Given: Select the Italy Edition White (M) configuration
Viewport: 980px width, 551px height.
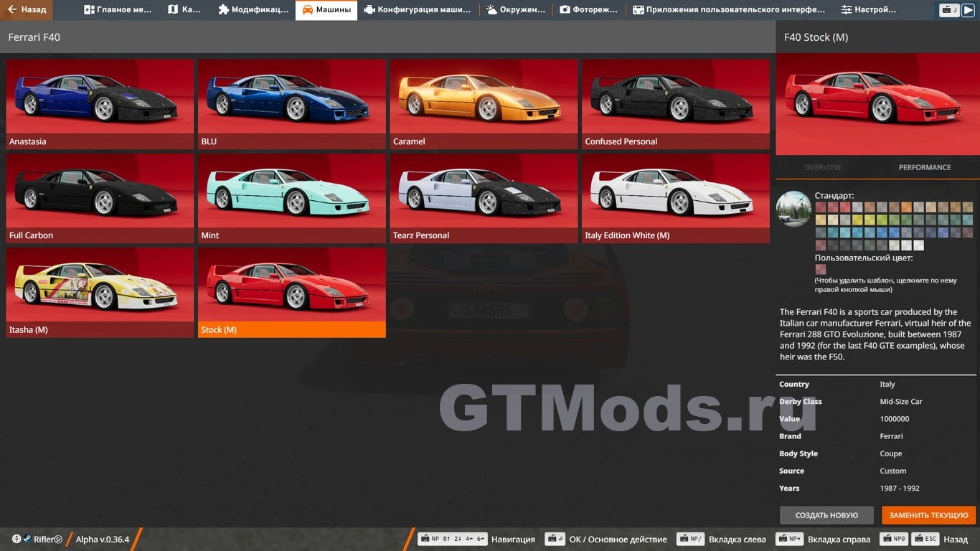Looking at the screenshot, I should tap(676, 198).
